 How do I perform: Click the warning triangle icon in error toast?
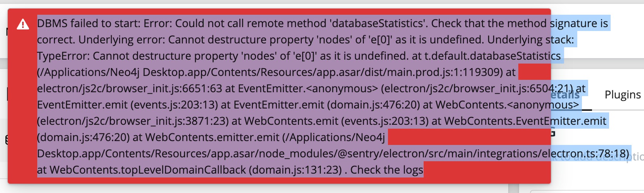(x=23, y=25)
